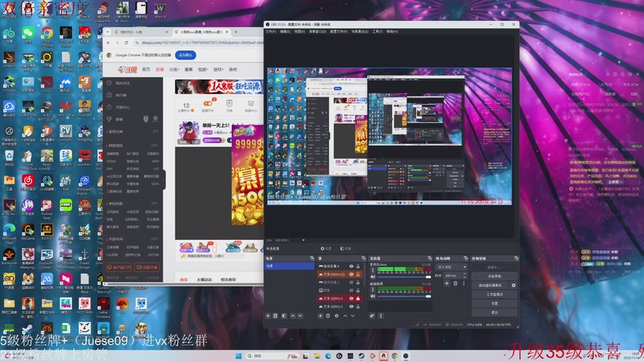644x362 pixels.
Task: Mute the 麦克风/Aux audio channel
Action: tap(373, 277)
